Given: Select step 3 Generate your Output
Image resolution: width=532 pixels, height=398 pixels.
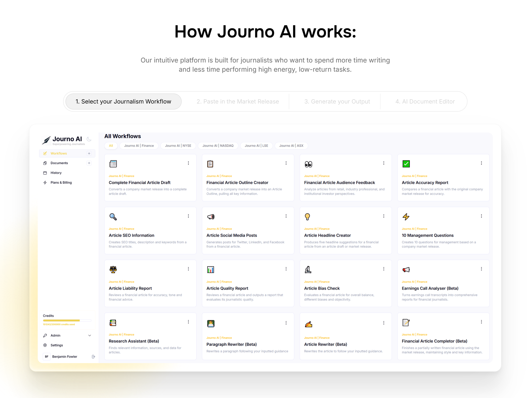Looking at the screenshot, I should 337,102.
